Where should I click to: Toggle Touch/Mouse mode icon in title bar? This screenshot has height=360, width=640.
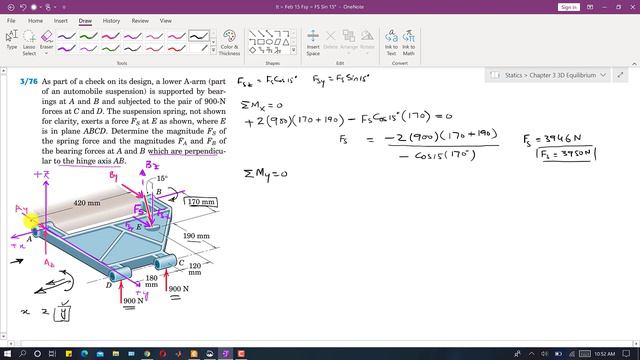(48, 7)
